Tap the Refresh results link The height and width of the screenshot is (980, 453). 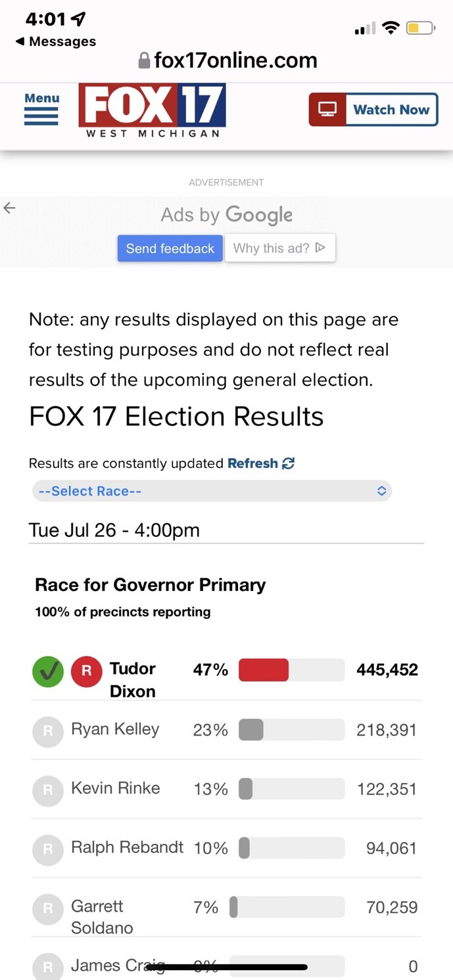coord(252,463)
